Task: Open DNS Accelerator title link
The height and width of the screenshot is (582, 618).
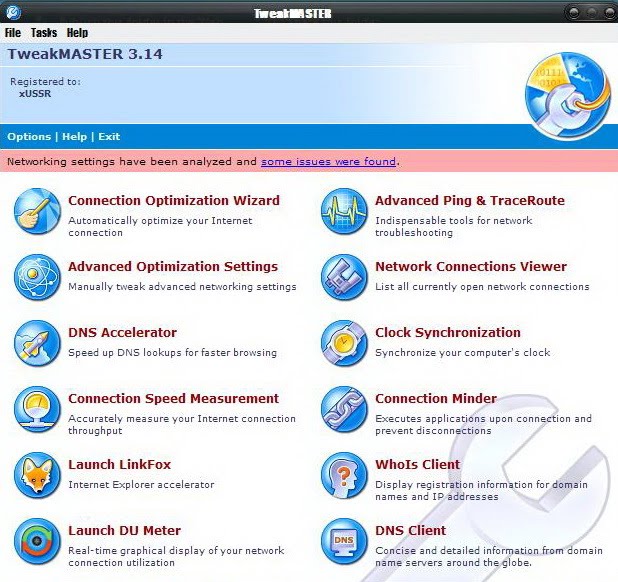Action: pyautogui.click(x=122, y=333)
